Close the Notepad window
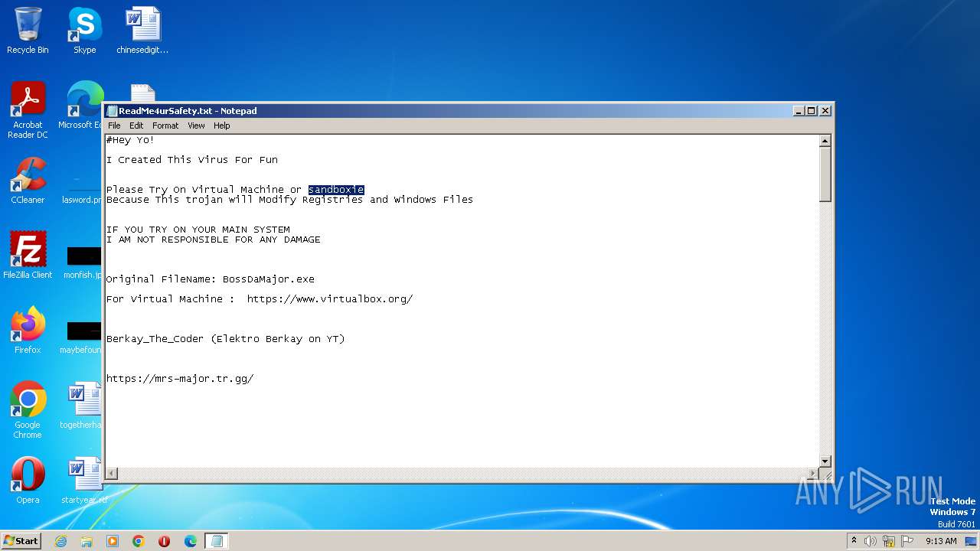Viewport: 980px width, 551px height. click(825, 111)
